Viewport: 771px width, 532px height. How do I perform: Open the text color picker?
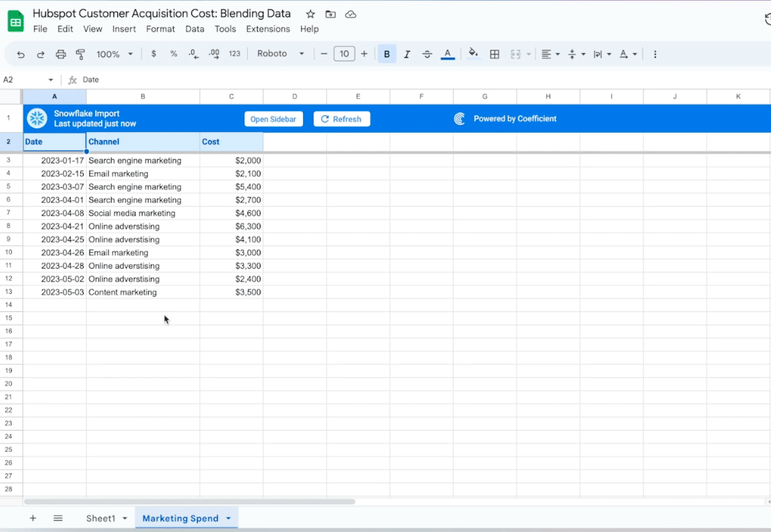tap(448, 54)
